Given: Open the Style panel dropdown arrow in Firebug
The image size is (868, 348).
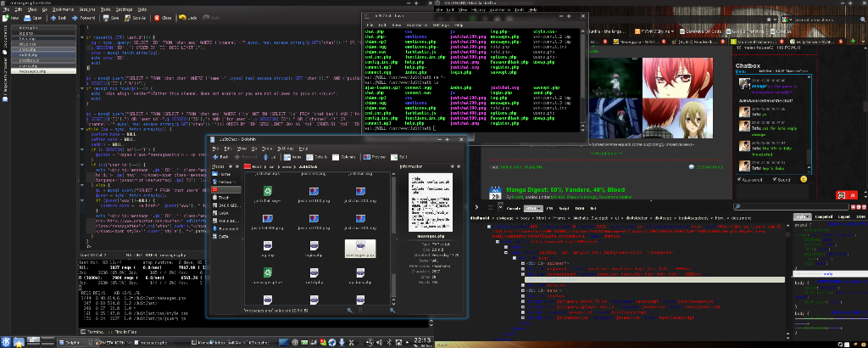Looking at the screenshot, I should (x=808, y=216).
